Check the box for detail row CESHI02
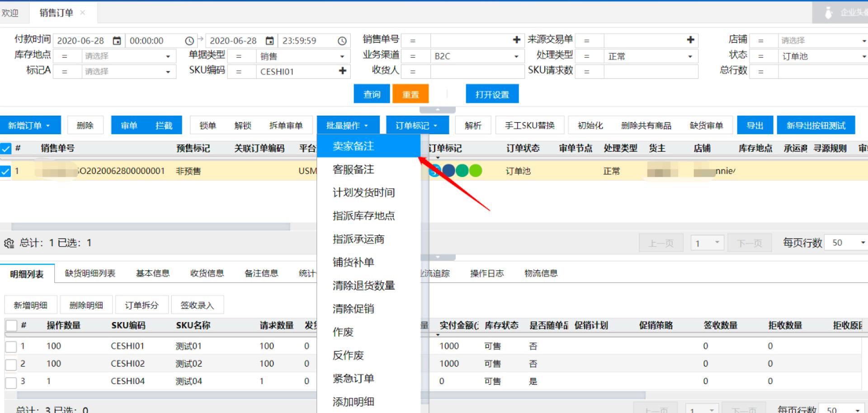 point(11,364)
